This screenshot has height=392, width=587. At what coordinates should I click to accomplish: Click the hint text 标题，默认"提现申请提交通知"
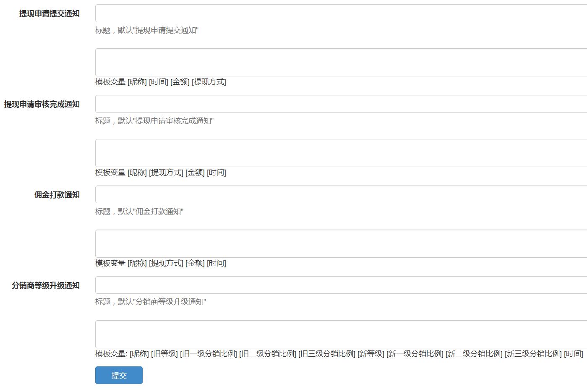147,30
